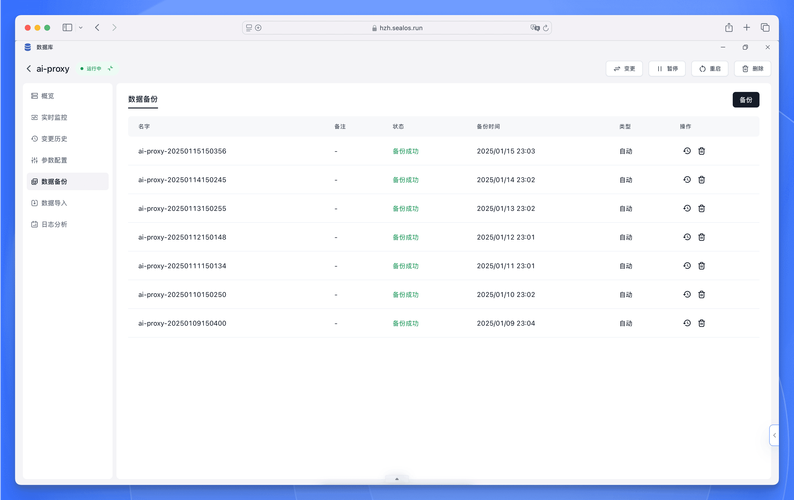This screenshot has height=500, width=794.
Task: Delete backup ai-proxy-20250114150245
Action: click(702, 180)
